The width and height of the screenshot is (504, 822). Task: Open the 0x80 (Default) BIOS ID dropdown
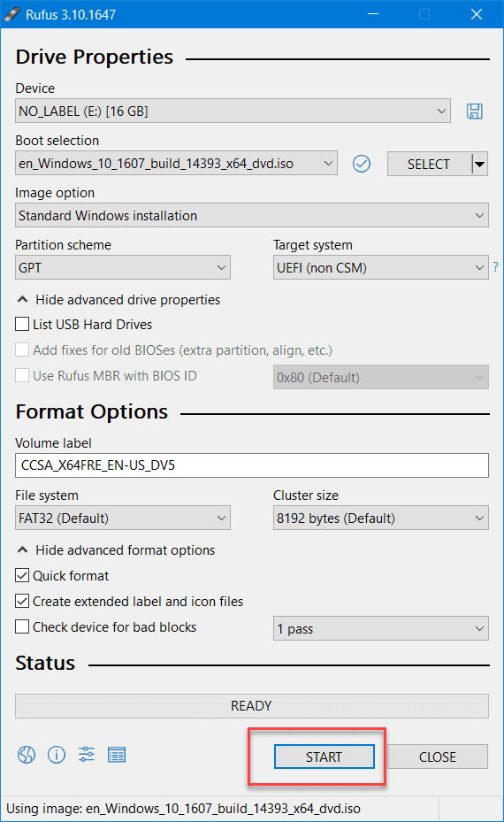pyautogui.click(x=380, y=377)
